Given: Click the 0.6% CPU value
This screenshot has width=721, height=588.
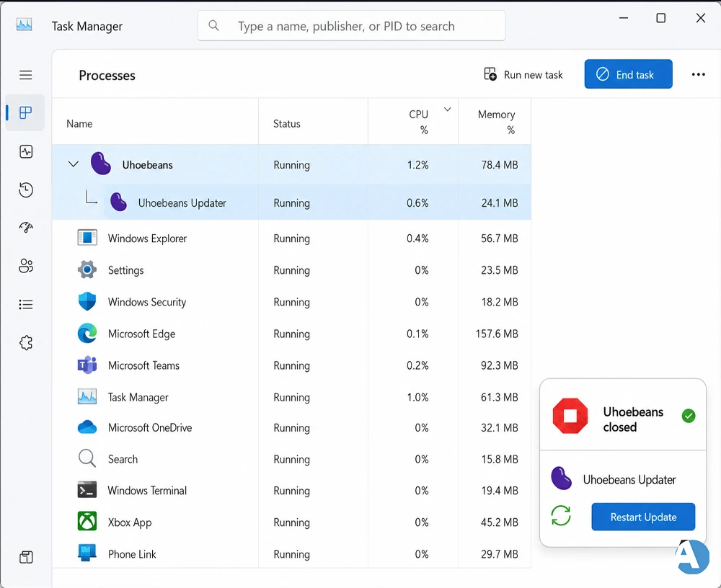Looking at the screenshot, I should click(x=417, y=202).
